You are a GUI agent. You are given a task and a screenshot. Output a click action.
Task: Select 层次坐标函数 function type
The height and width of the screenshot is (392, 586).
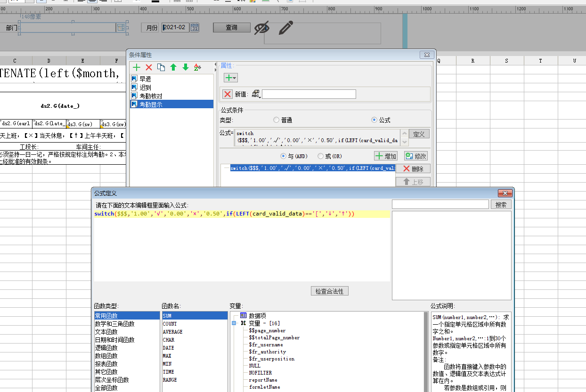[127, 380]
